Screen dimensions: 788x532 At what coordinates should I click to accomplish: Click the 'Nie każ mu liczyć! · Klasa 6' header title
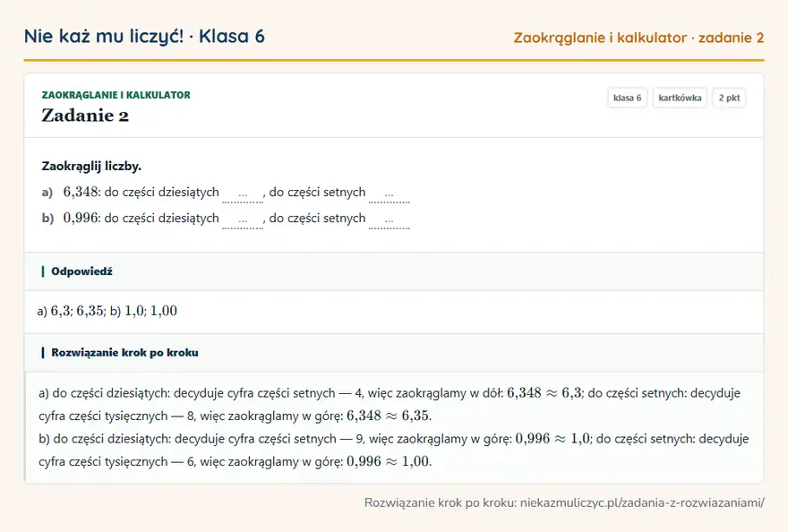tap(144, 36)
